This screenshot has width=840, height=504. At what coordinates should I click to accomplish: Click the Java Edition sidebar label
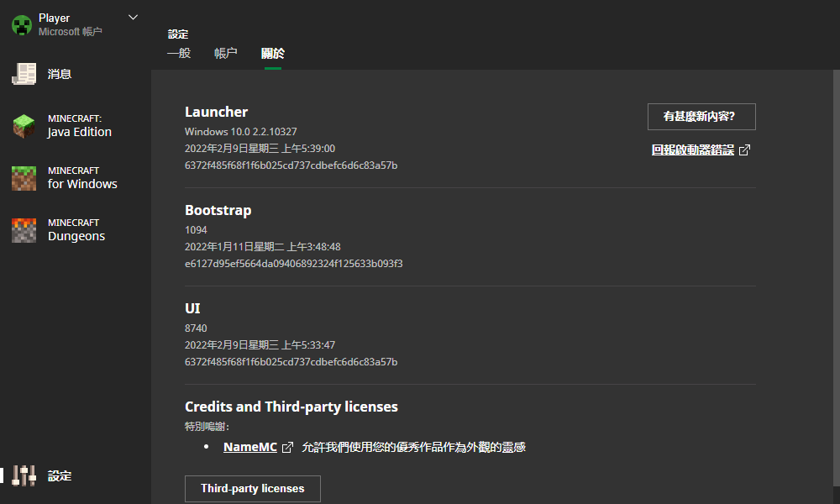79,132
